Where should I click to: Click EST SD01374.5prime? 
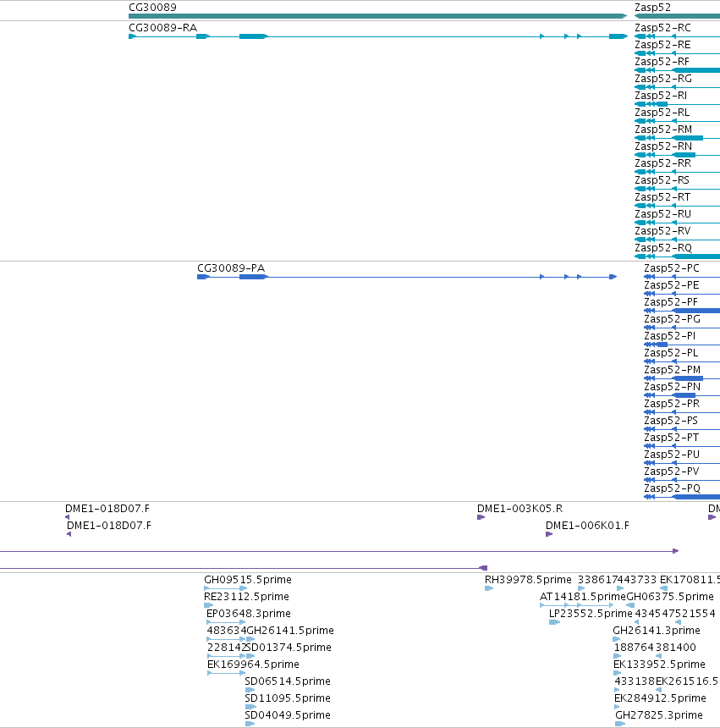click(289, 648)
